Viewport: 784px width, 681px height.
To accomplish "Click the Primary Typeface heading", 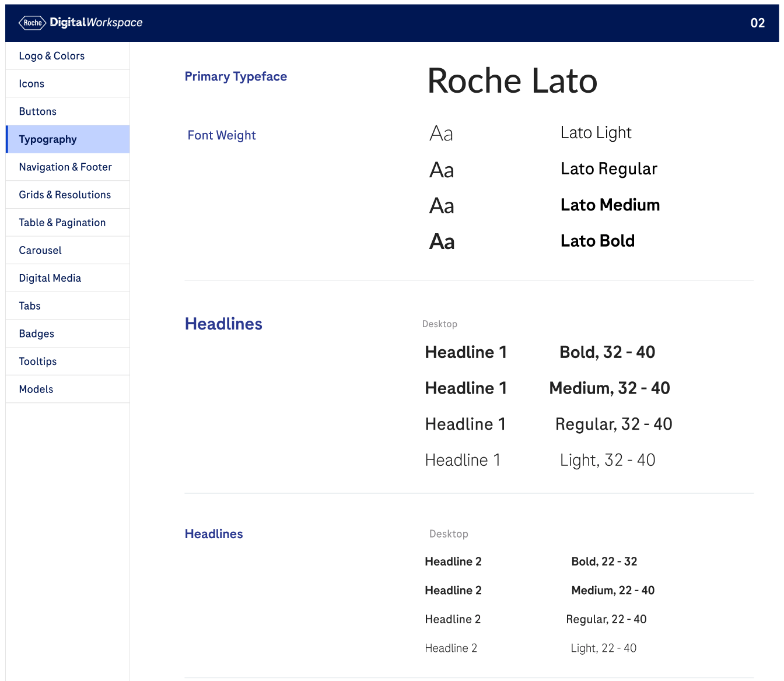I will tap(236, 76).
